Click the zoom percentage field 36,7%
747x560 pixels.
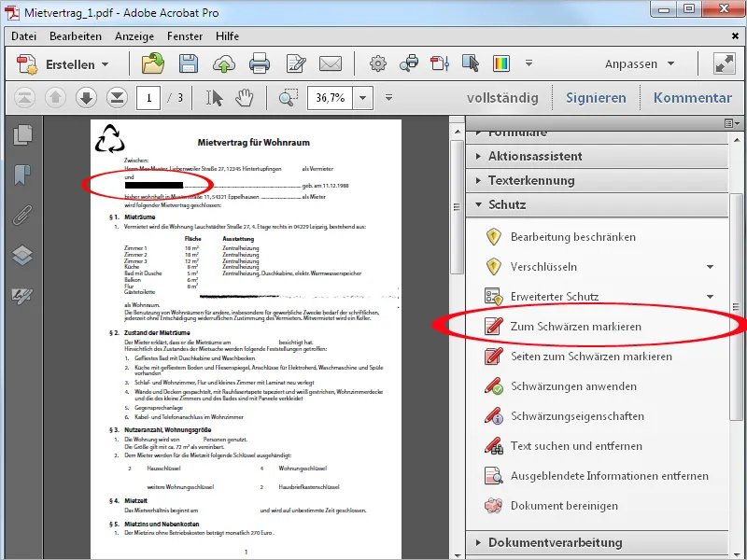pyautogui.click(x=331, y=98)
